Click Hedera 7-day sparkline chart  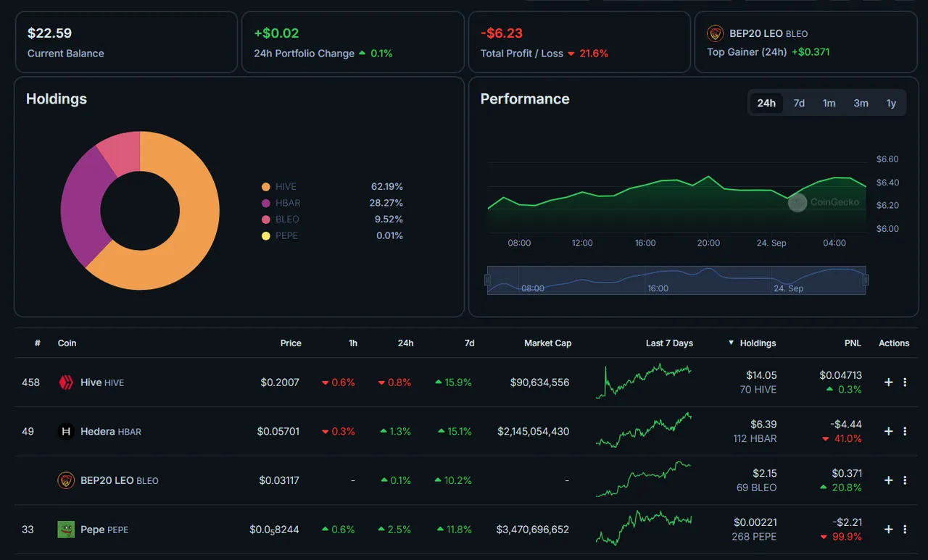coord(644,430)
